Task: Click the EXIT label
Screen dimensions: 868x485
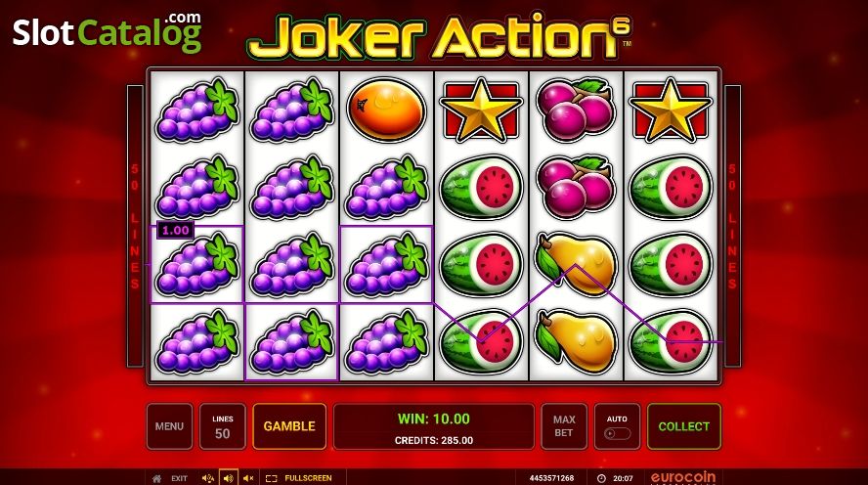Action: [179, 478]
